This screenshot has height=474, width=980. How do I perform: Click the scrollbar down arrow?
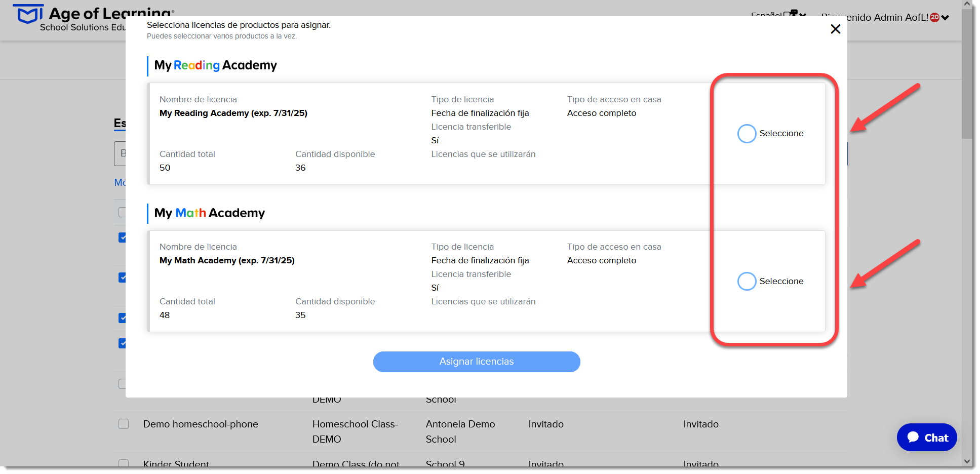point(967,461)
